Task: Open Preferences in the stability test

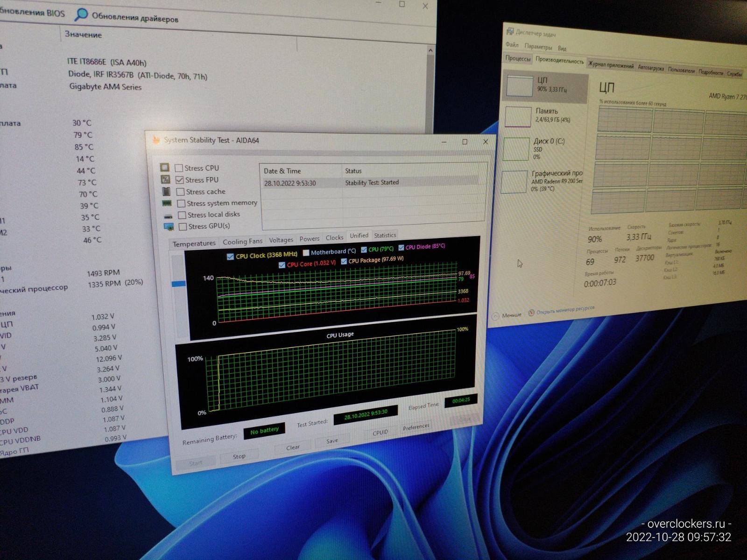Action: pos(416,427)
